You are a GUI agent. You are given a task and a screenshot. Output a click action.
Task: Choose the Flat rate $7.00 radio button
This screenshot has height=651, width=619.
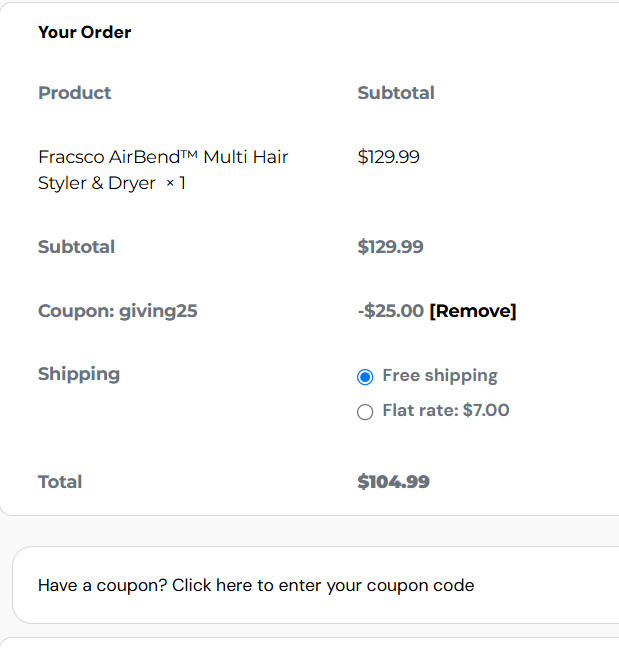click(365, 412)
